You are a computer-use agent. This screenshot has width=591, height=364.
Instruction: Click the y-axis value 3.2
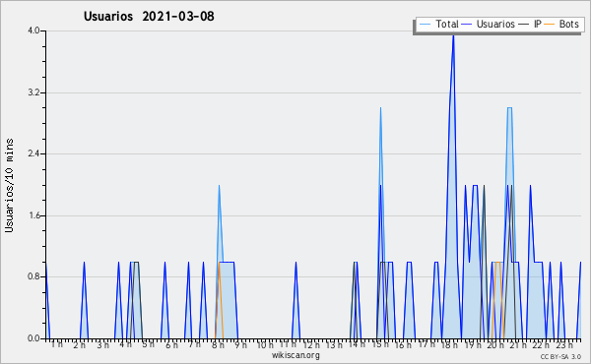tap(33, 92)
